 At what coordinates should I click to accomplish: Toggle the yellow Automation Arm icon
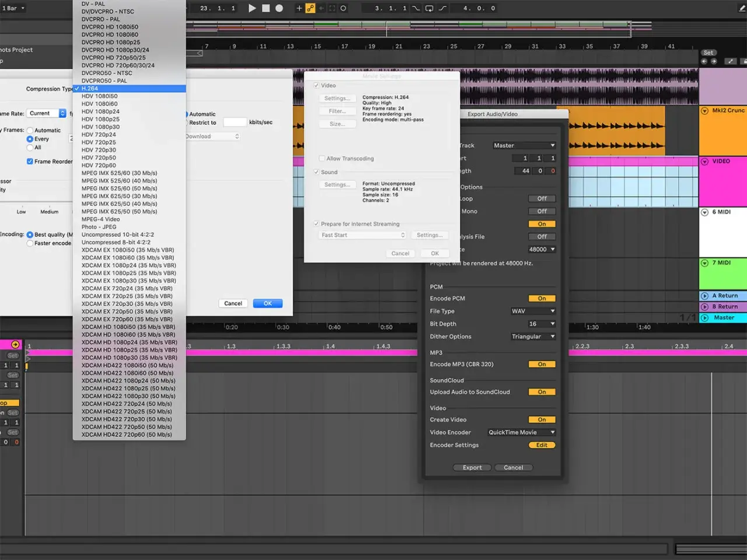(x=310, y=8)
